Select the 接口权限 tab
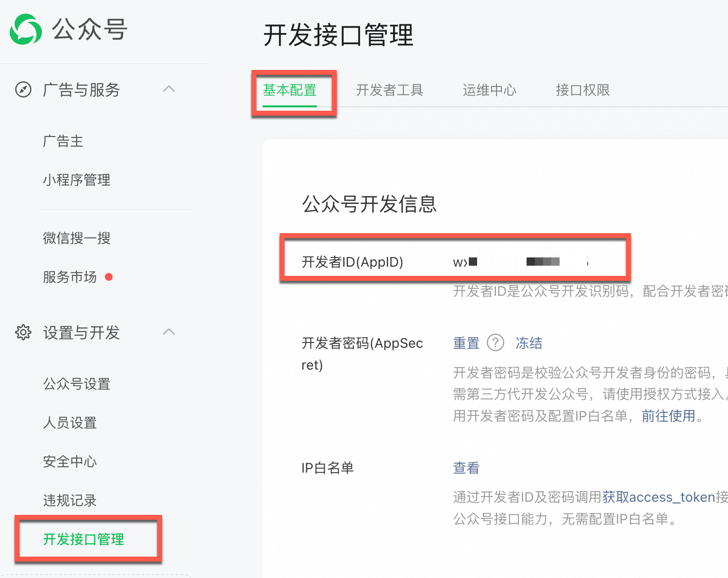 582,90
